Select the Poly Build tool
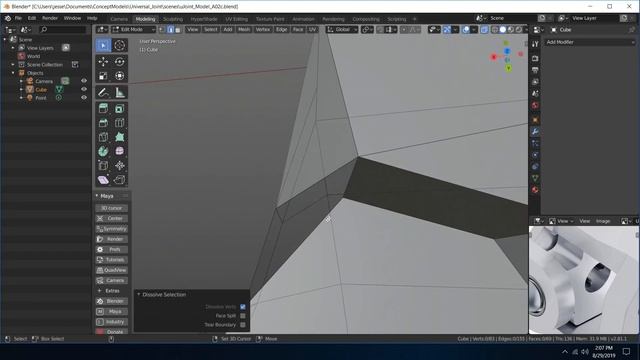Screen dimensions: 640x360 point(120,137)
